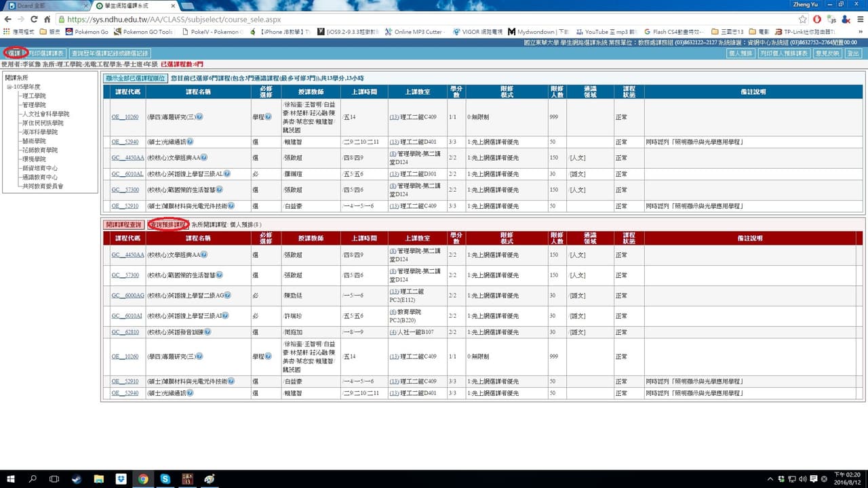Click info icon beside 薄膜材料與光電元件技術 in top table
Screen dimensions: 868x488
point(231,205)
